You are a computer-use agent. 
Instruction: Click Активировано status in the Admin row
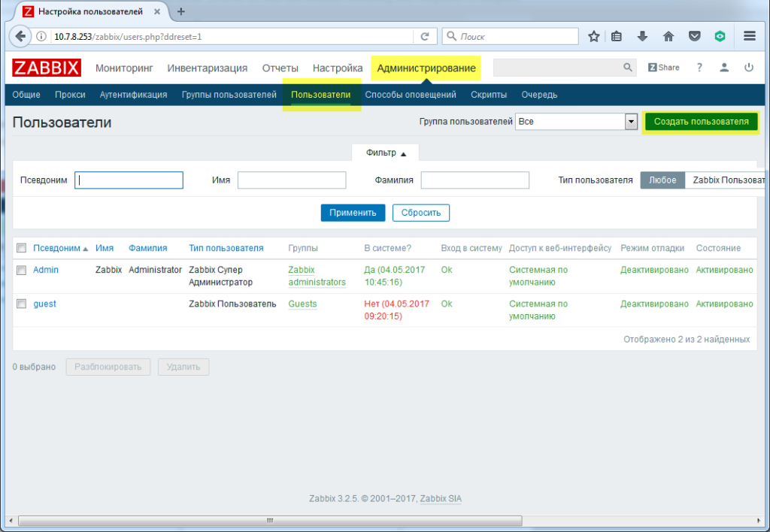724,270
